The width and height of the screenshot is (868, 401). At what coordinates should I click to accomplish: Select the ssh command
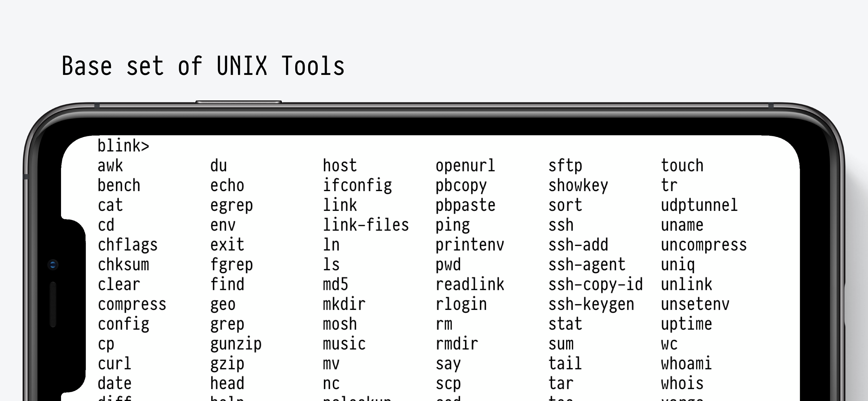[x=560, y=225]
